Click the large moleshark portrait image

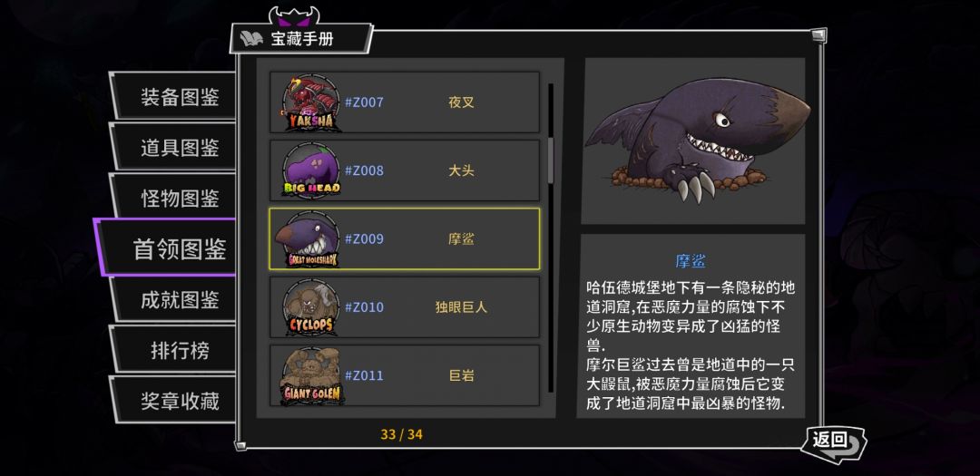click(694, 141)
